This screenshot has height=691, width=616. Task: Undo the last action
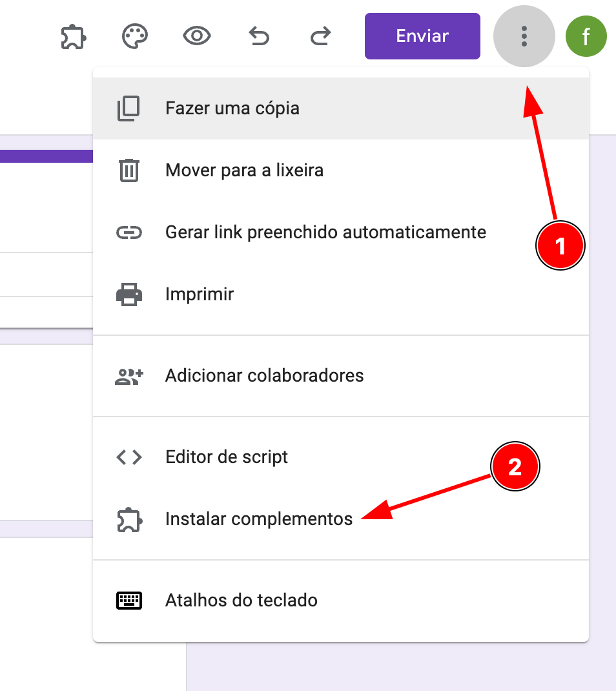pyautogui.click(x=259, y=36)
